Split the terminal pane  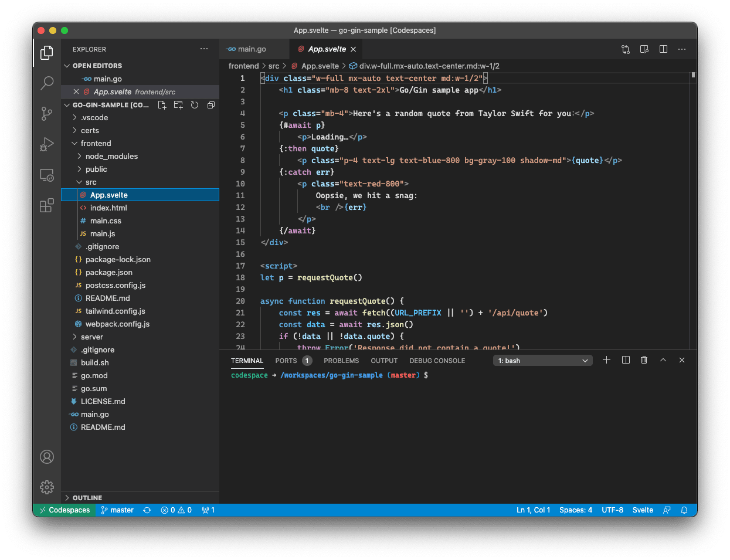coord(626,360)
